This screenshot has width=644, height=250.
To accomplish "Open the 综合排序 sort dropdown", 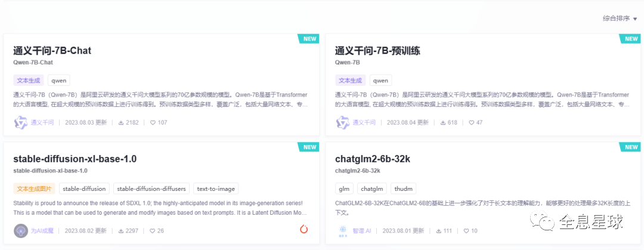I will pyautogui.click(x=620, y=18).
